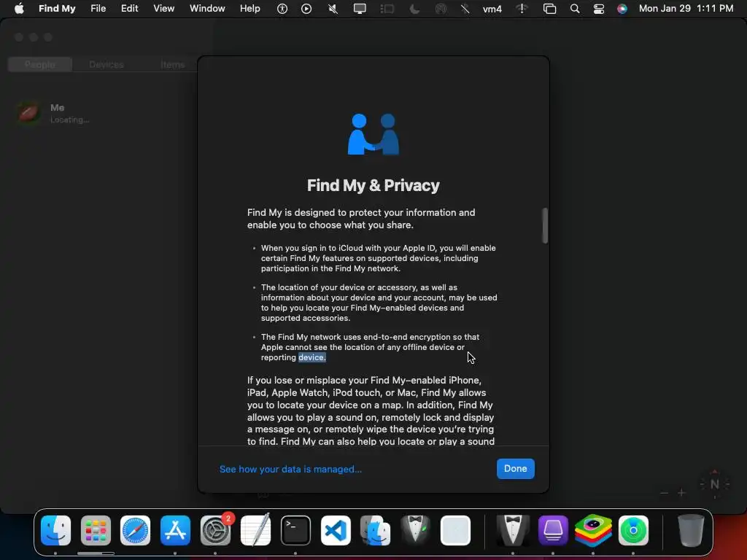Image resolution: width=747 pixels, height=560 pixels.
Task: Zoom in the map with plus button
Action: (682, 493)
